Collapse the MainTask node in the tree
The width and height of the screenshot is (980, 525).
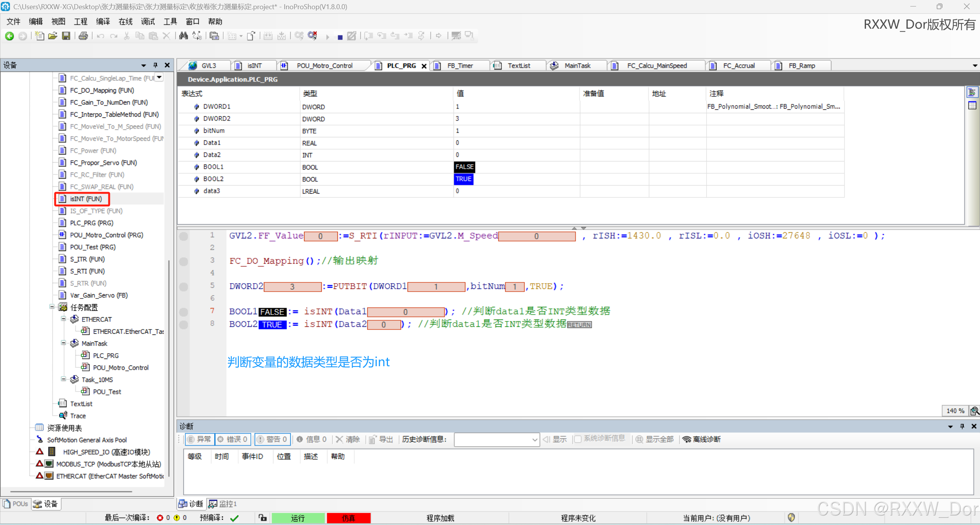tap(64, 343)
